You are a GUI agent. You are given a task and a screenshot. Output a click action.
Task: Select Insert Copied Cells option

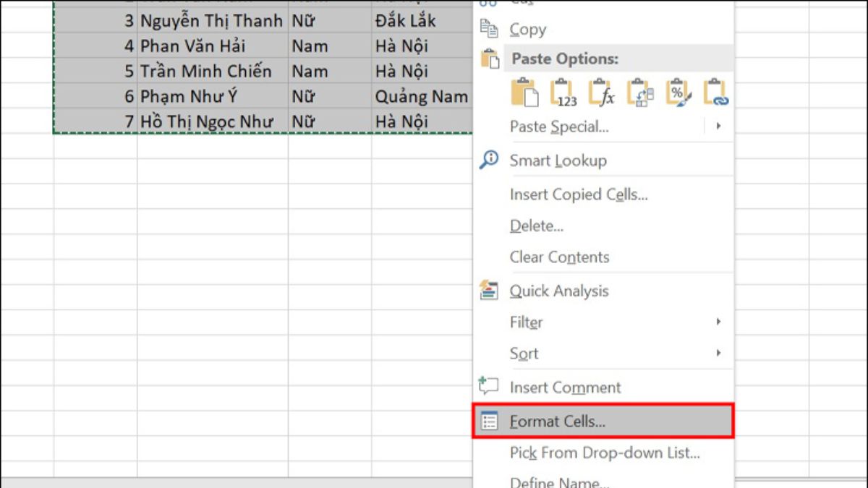(x=578, y=194)
